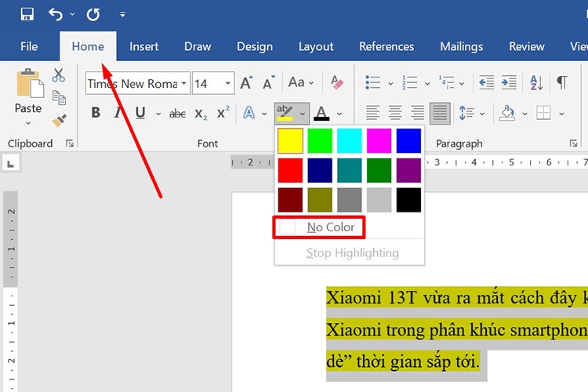The height and width of the screenshot is (392, 588).
Task: Open the Review tab
Action: click(527, 46)
